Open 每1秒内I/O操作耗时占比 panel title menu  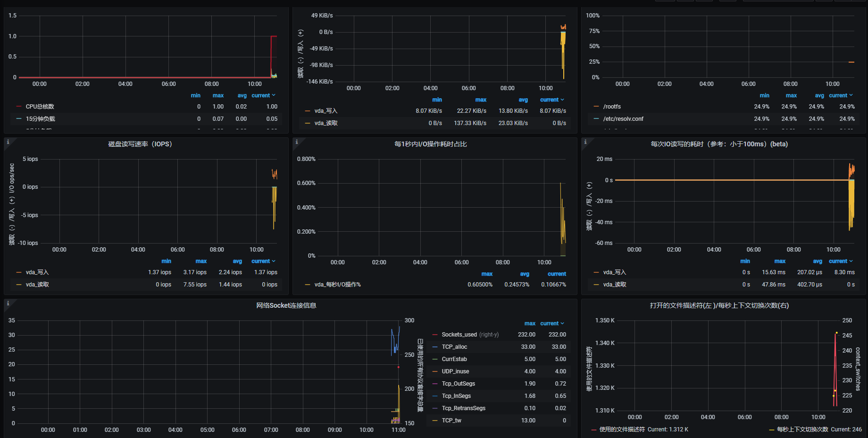click(x=431, y=144)
